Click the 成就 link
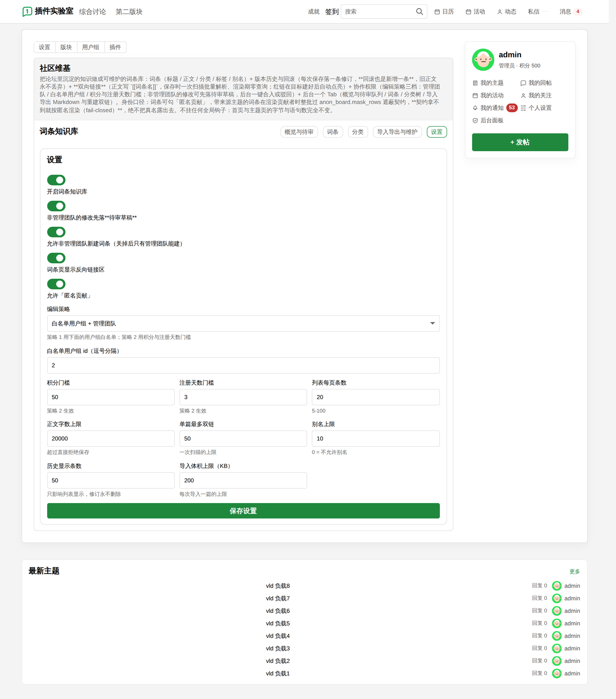 coord(314,12)
